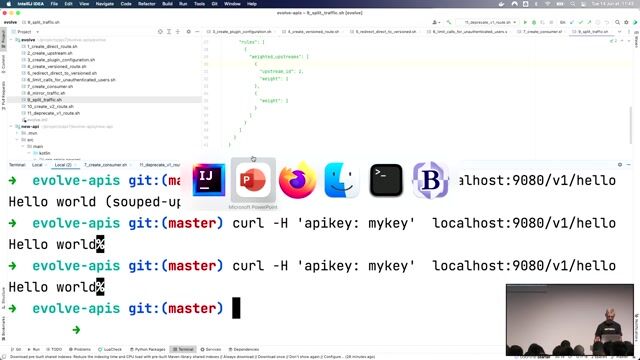Open the Apple menu

(x=8, y=4)
